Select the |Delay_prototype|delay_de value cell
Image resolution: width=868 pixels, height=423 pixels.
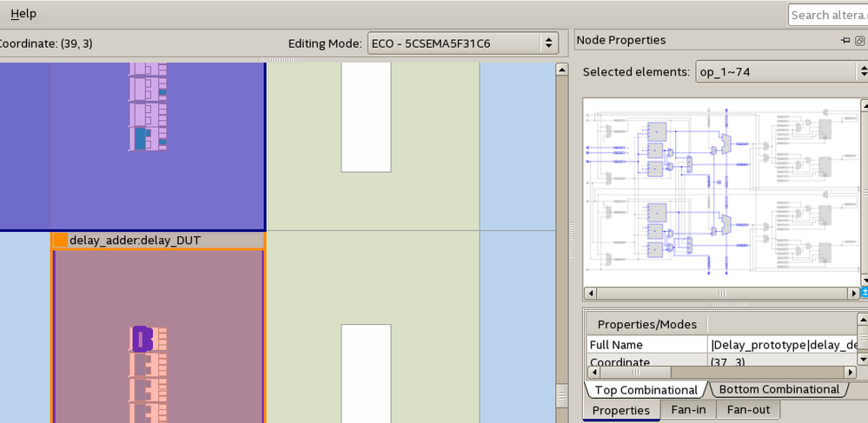782,345
